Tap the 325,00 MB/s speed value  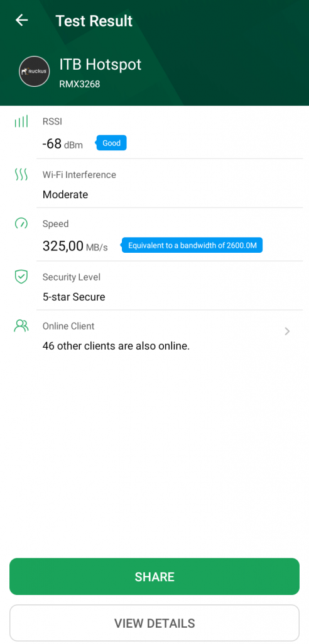click(x=75, y=246)
